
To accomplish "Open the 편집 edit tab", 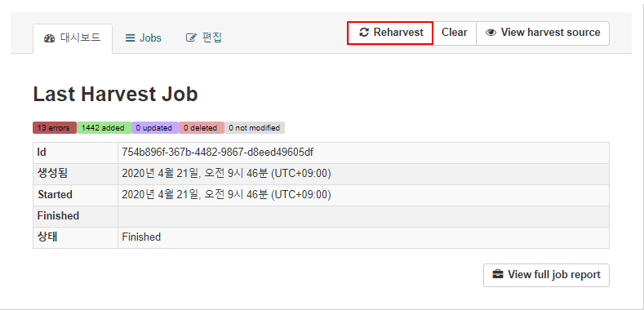I will 204,38.
